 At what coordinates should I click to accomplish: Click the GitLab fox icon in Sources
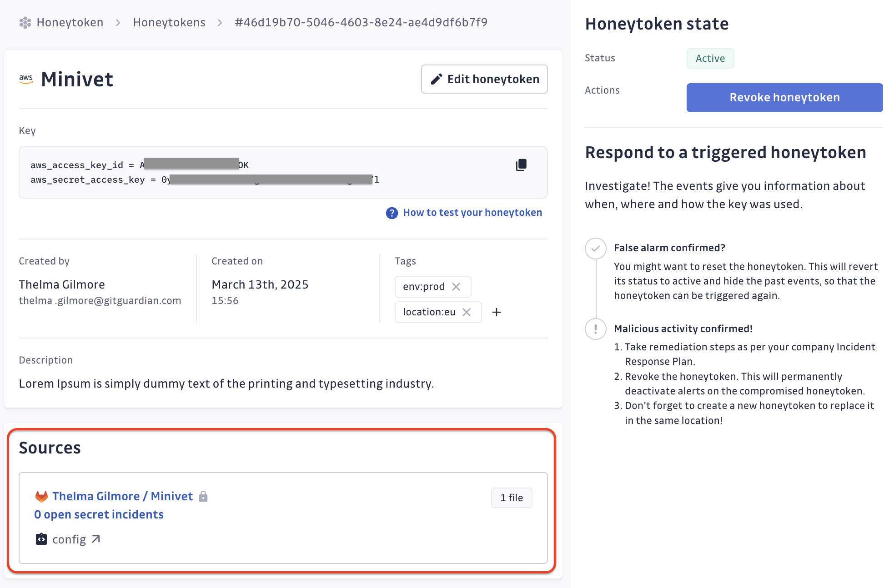(x=41, y=496)
